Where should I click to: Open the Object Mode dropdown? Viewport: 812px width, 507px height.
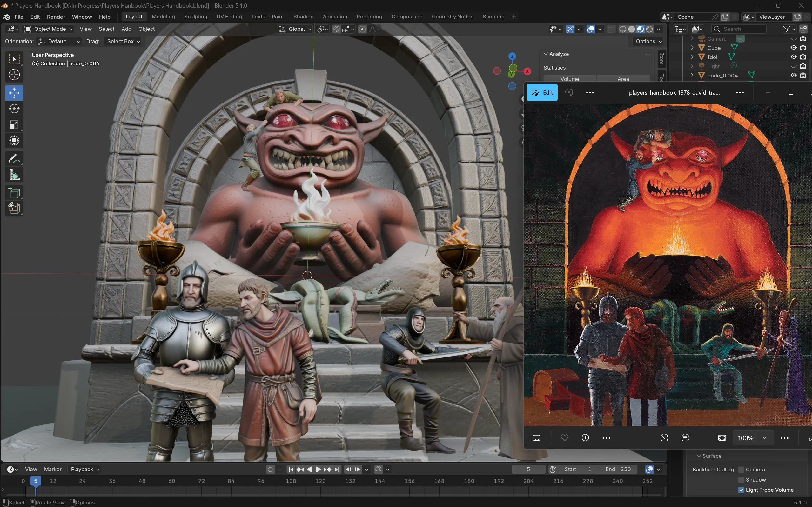pos(49,29)
